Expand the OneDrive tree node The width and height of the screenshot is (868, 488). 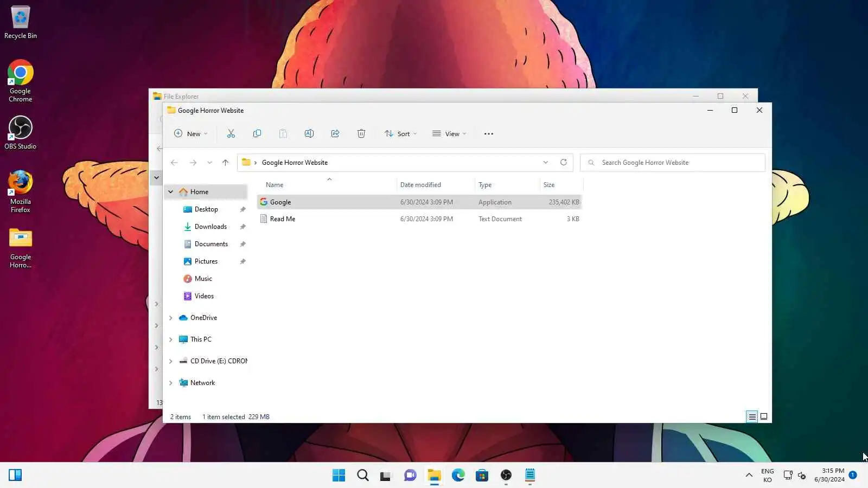(171, 318)
